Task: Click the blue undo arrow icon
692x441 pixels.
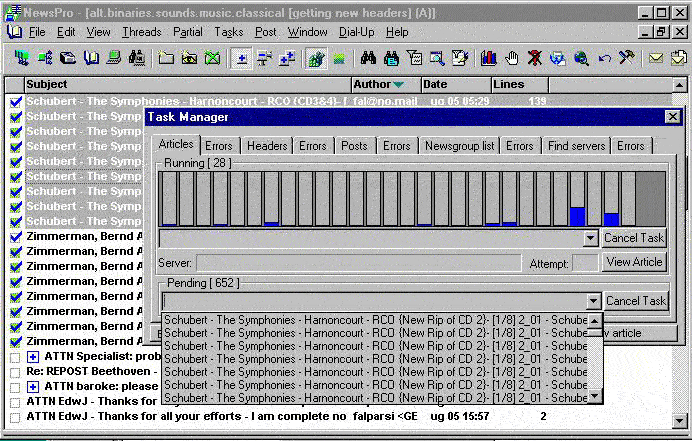Action: point(603,58)
